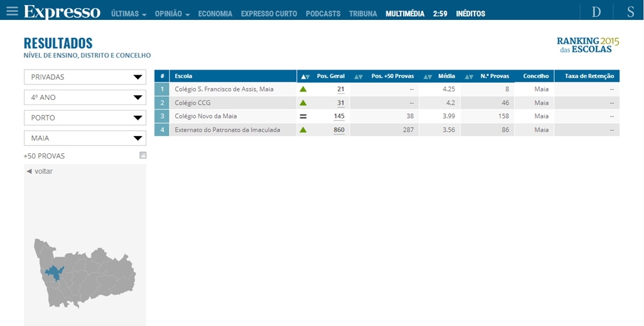
Task: Open position 31 ranking link
Action: 341,103
